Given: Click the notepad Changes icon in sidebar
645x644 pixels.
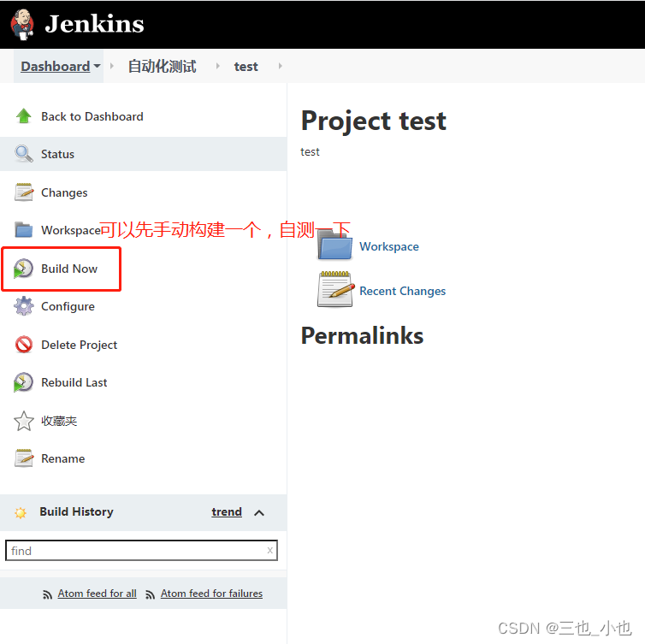Looking at the screenshot, I should (24, 192).
